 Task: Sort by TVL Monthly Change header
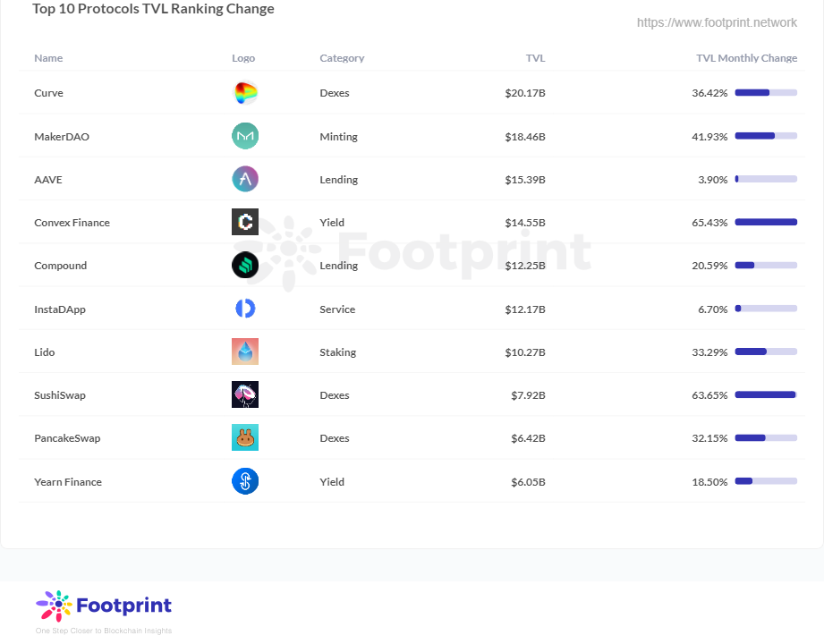click(746, 58)
